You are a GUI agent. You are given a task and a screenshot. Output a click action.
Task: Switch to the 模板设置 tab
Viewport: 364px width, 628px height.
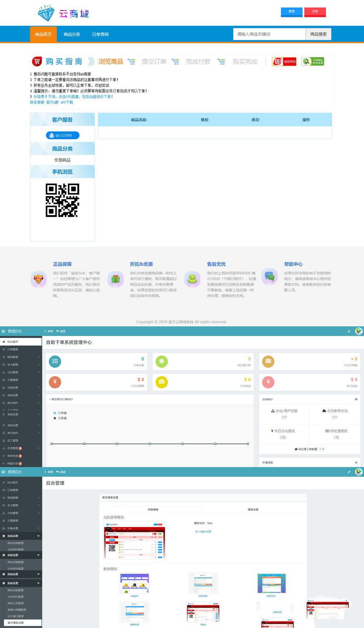253,510
